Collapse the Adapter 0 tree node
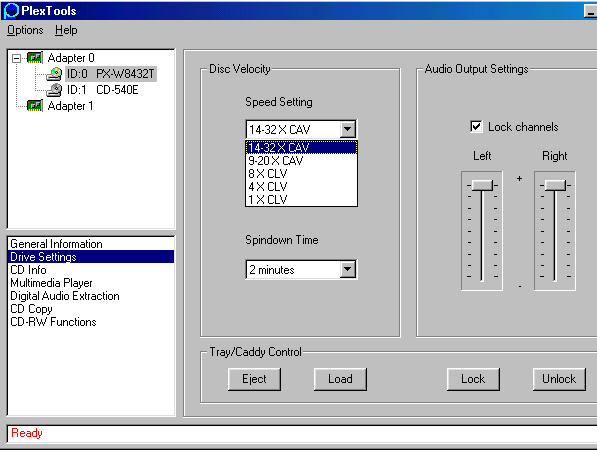597x450 pixels. [16, 58]
